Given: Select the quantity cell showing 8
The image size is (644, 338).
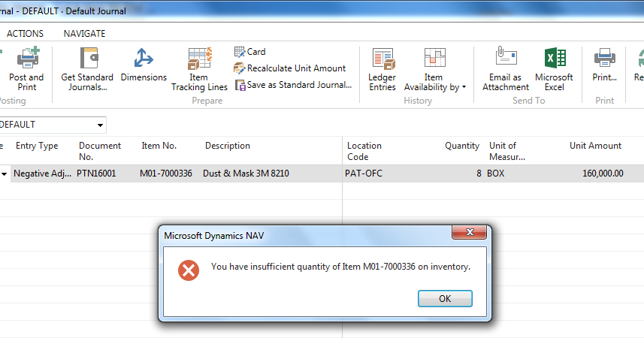Looking at the screenshot, I should [479, 174].
